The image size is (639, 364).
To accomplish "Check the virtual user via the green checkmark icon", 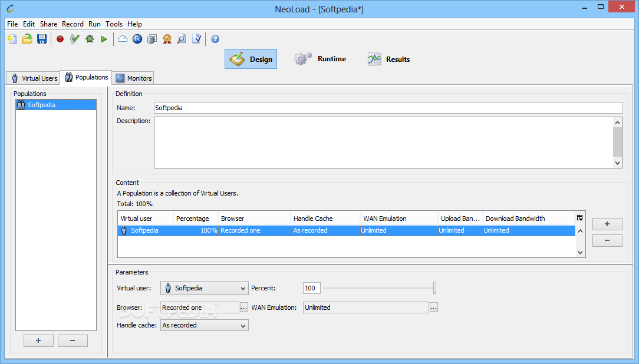I will point(75,39).
